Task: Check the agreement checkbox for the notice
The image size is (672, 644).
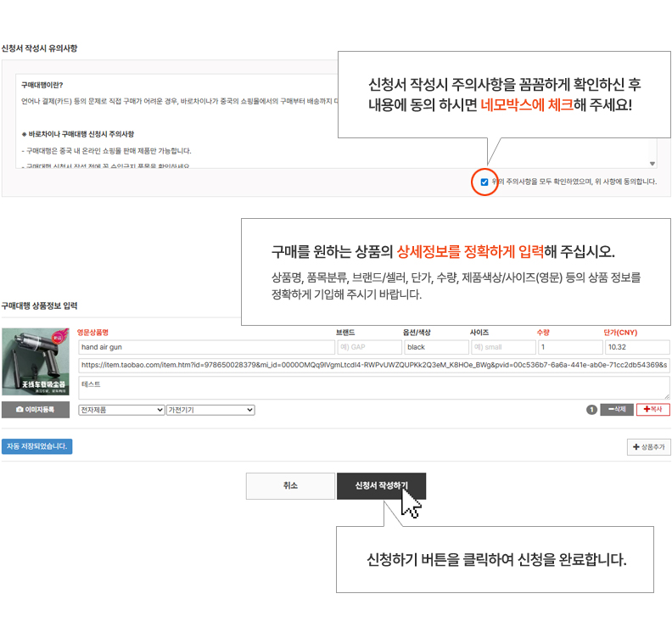Action: click(484, 182)
